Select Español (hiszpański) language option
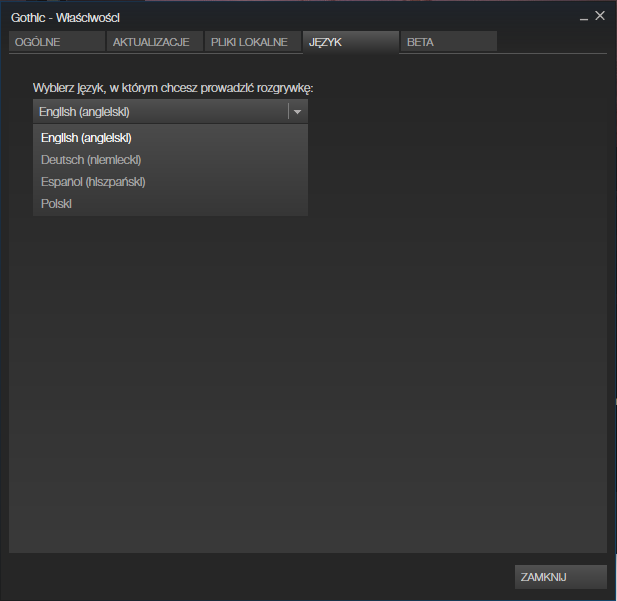This screenshot has height=601, width=617. 170,182
